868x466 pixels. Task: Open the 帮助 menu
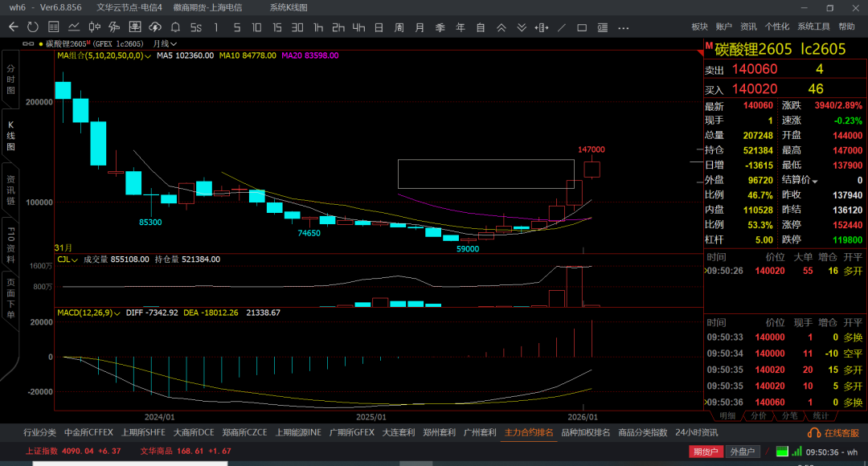846,27
